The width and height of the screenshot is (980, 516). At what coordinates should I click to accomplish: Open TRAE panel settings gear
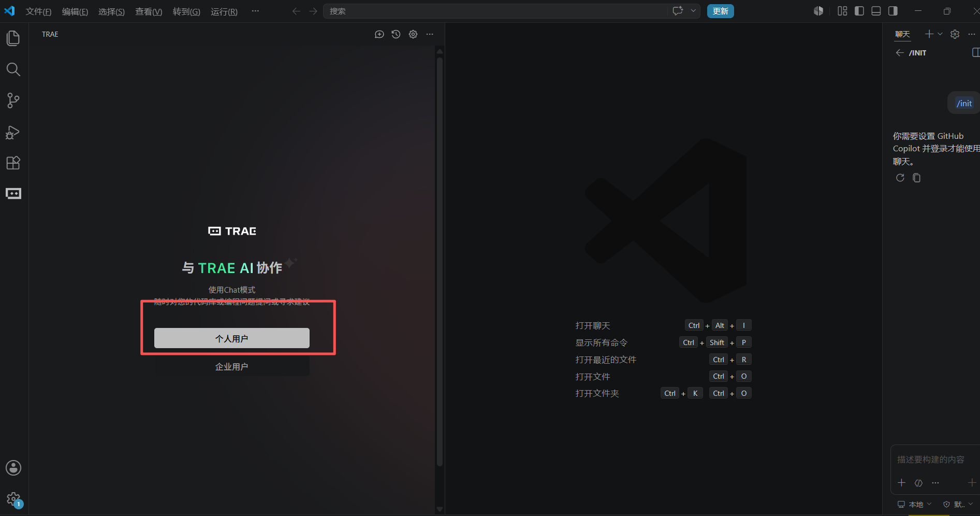(413, 34)
